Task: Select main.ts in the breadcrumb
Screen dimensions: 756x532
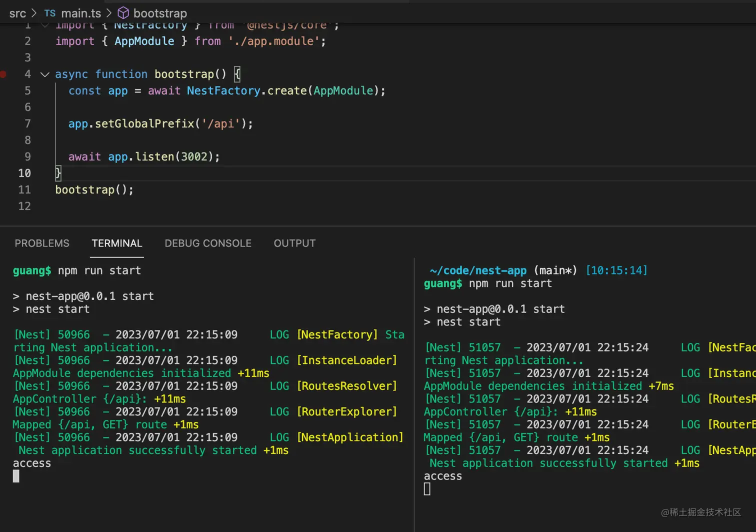Action: (x=81, y=13)
